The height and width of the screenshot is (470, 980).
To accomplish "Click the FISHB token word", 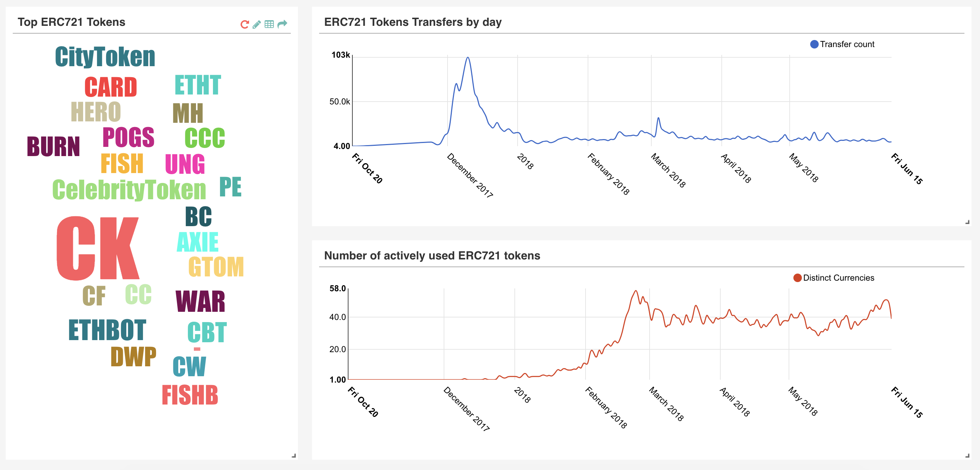I will pos(190,395).
